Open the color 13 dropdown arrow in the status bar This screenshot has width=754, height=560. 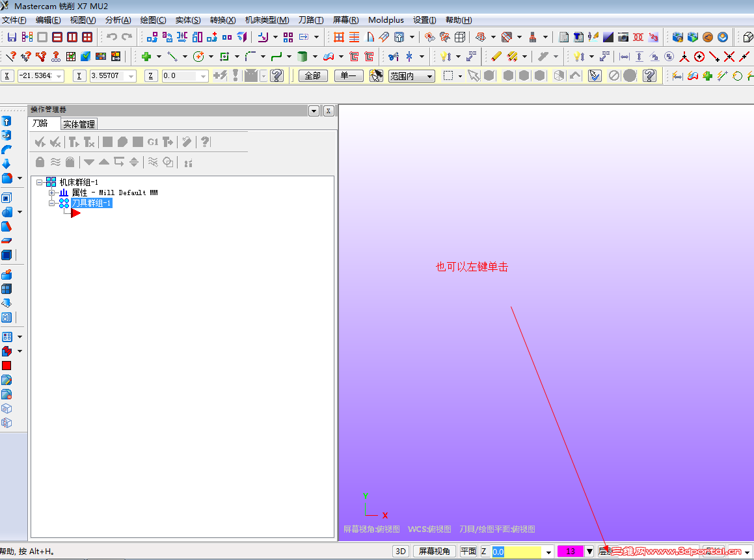point(589,552)
